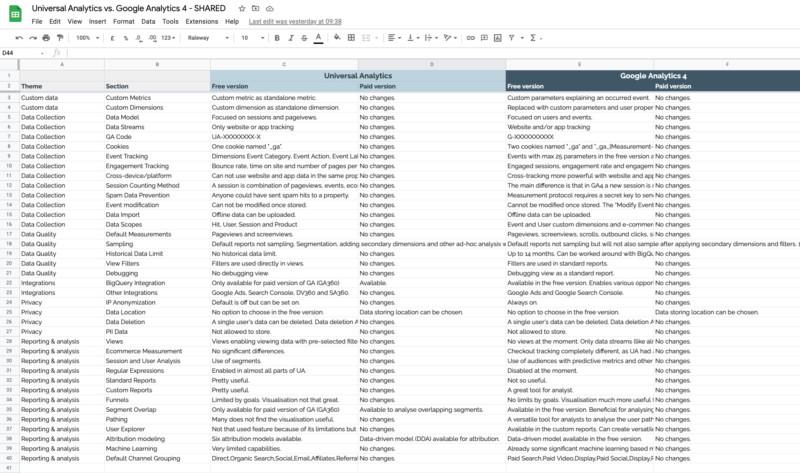The width and height of the screenshot is (800, 473).
Task: Open the fill color picker
Action: (337, 38)
